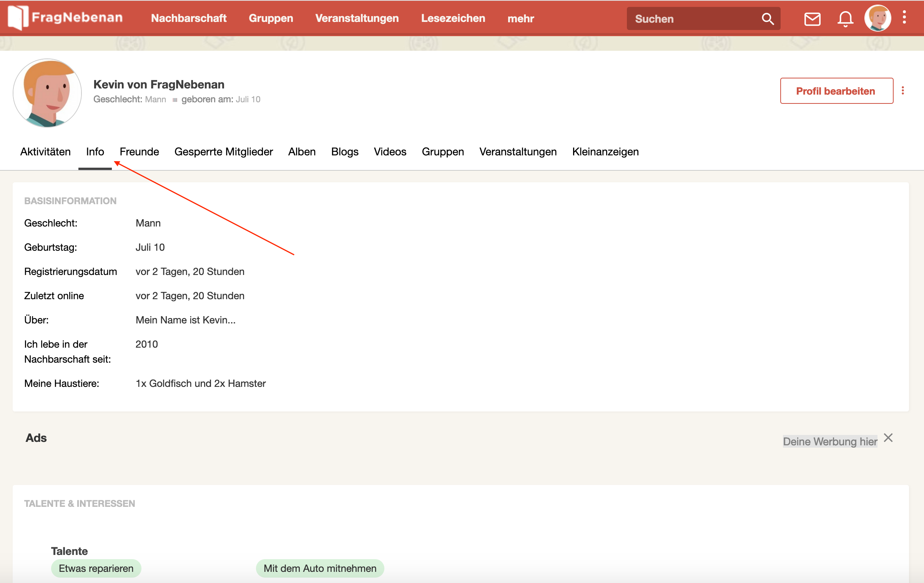924x583 pixels.
Task: Open the Nachbarschaft menu
Action: point(188,18)
